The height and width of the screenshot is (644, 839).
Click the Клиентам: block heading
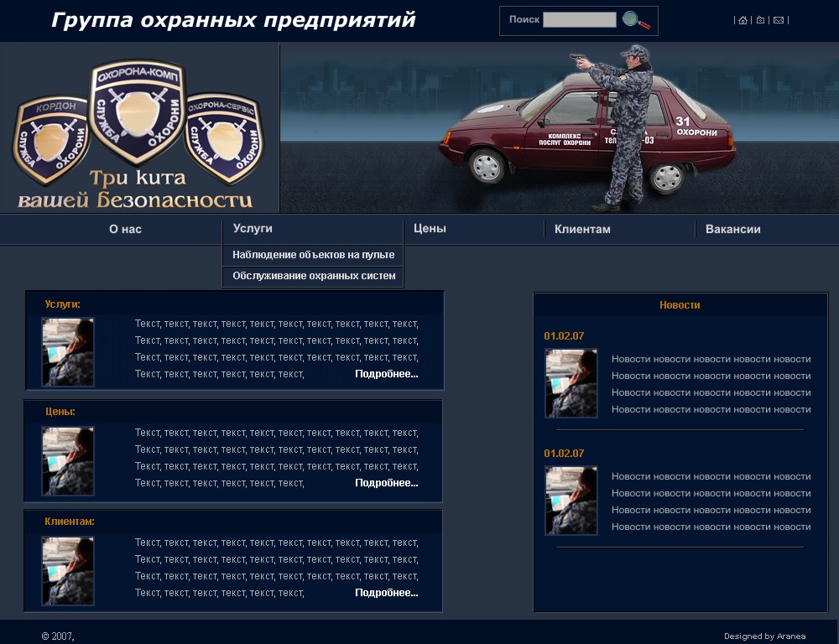coord(70,521)
